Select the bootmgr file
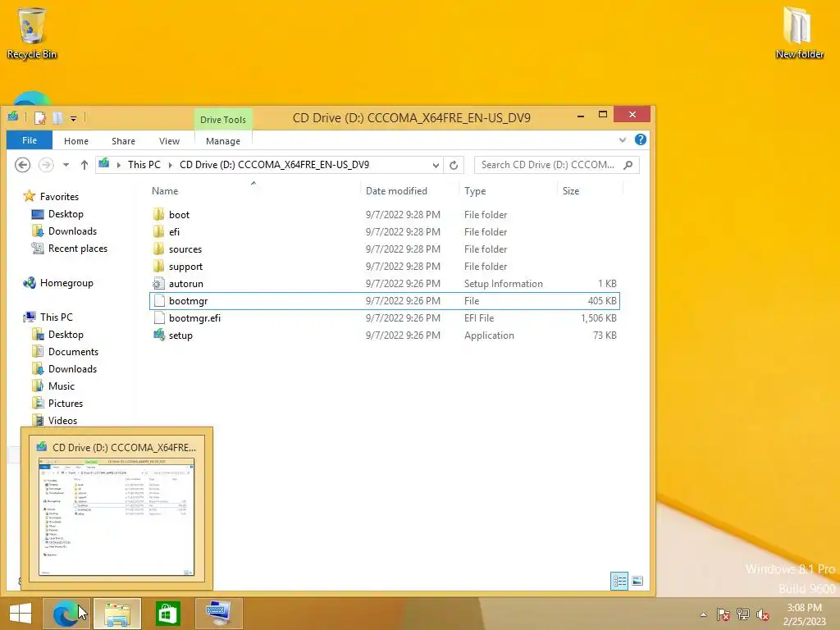Image resolution: width=840 pixels, height=630 pixels. [385, 300]
